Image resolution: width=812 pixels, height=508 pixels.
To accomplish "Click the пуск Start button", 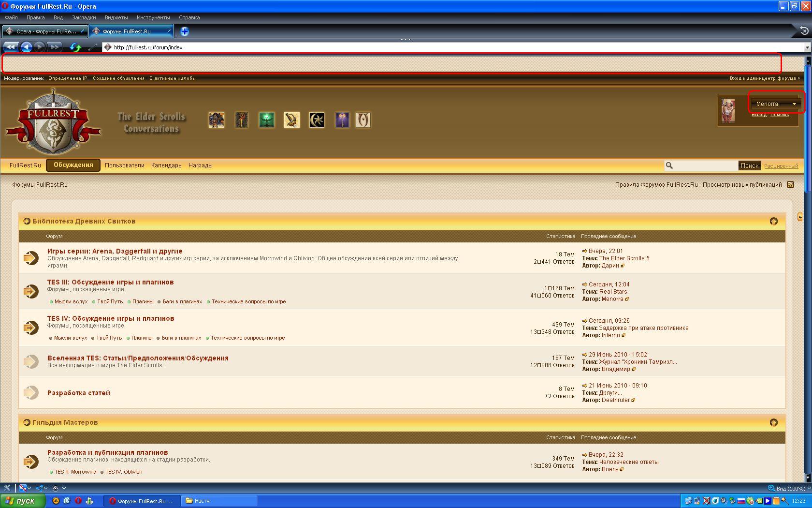I will tap(23, 501).
